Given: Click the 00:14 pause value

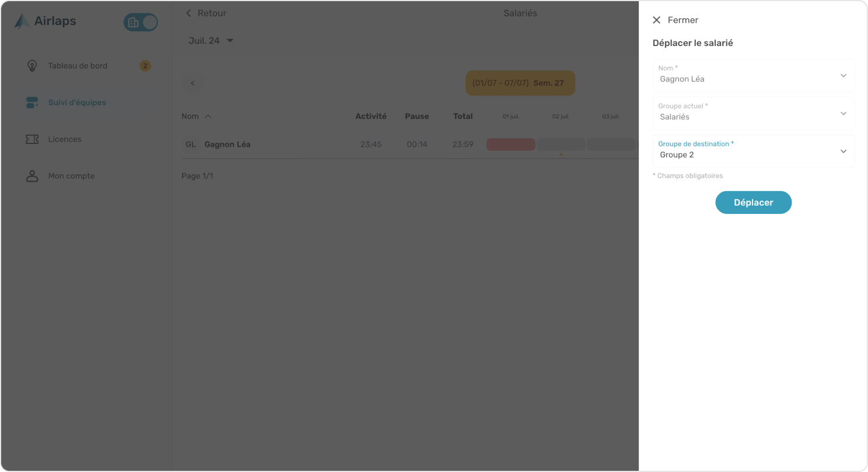Looking at the screenshot, I should 417,145.
